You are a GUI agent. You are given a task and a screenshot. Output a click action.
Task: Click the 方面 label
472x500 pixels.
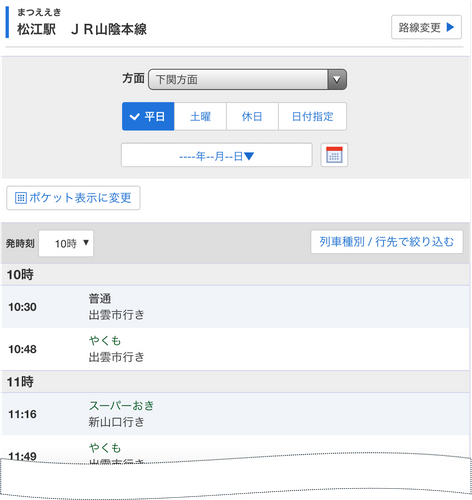coord(133,78)
